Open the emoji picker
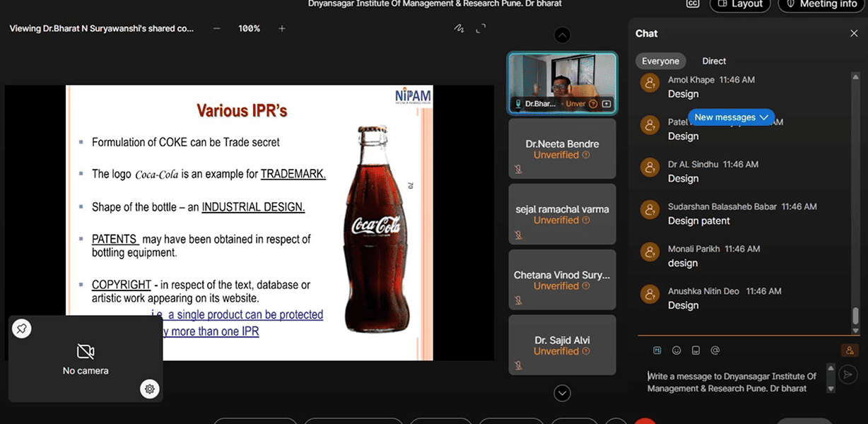 click(x=676, y=350)
